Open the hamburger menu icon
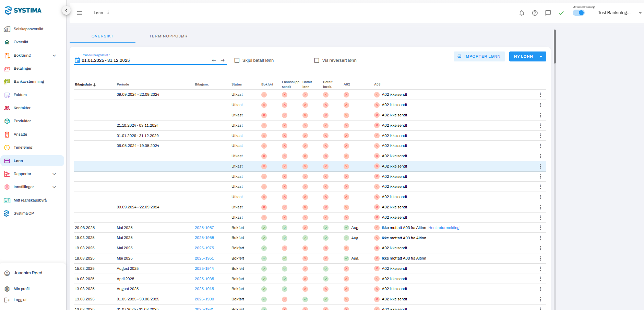The height and width of the screenshot is (310, 644). pos(80,13)
